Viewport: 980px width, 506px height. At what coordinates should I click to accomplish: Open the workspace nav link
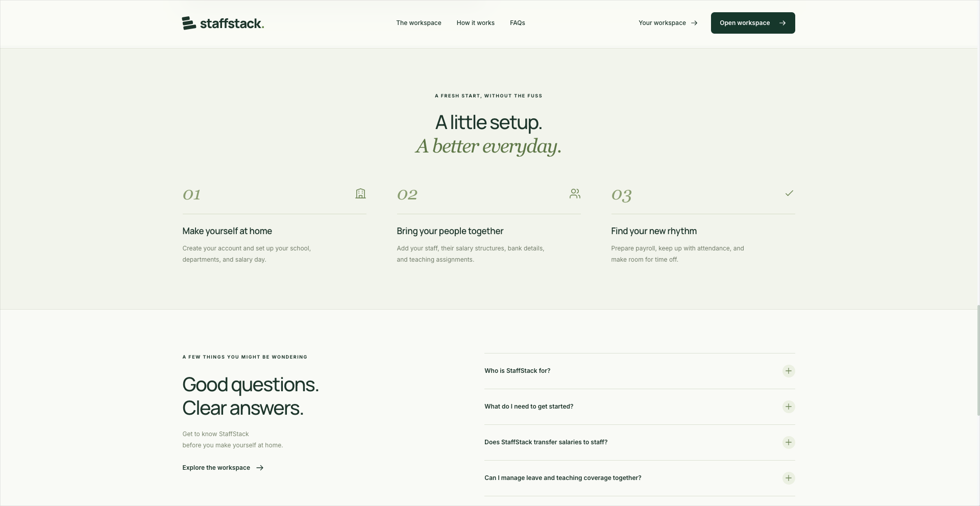(x=419, y=23)
